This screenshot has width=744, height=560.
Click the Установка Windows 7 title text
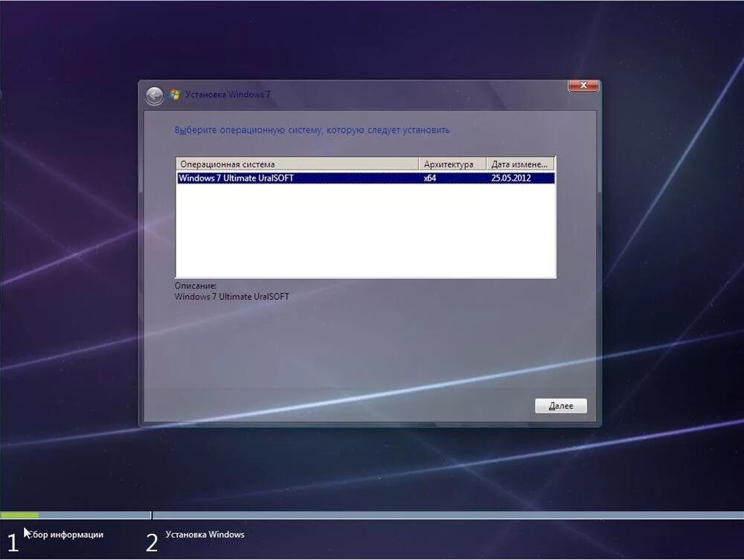(228, 94)
